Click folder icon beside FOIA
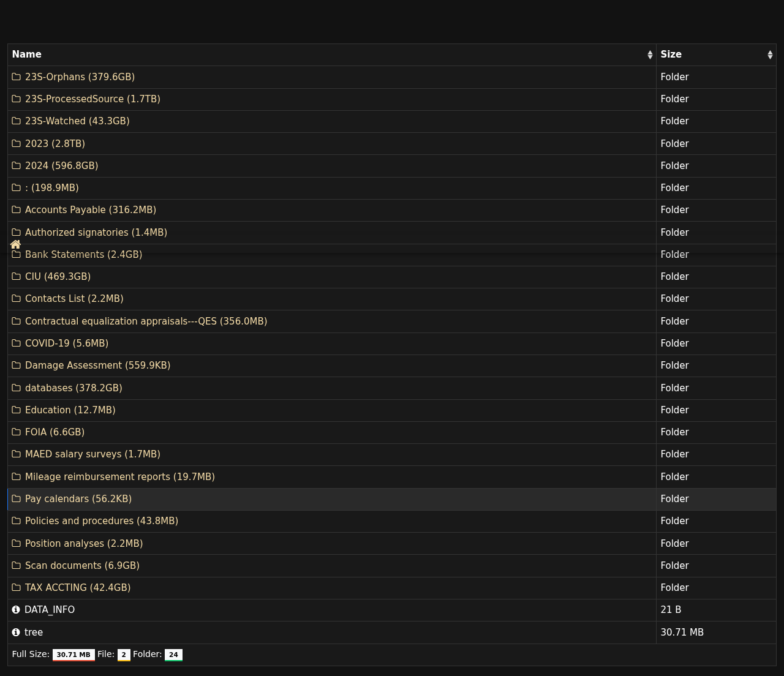The height and width of the screenshot is (676, 784). [17, 432]
